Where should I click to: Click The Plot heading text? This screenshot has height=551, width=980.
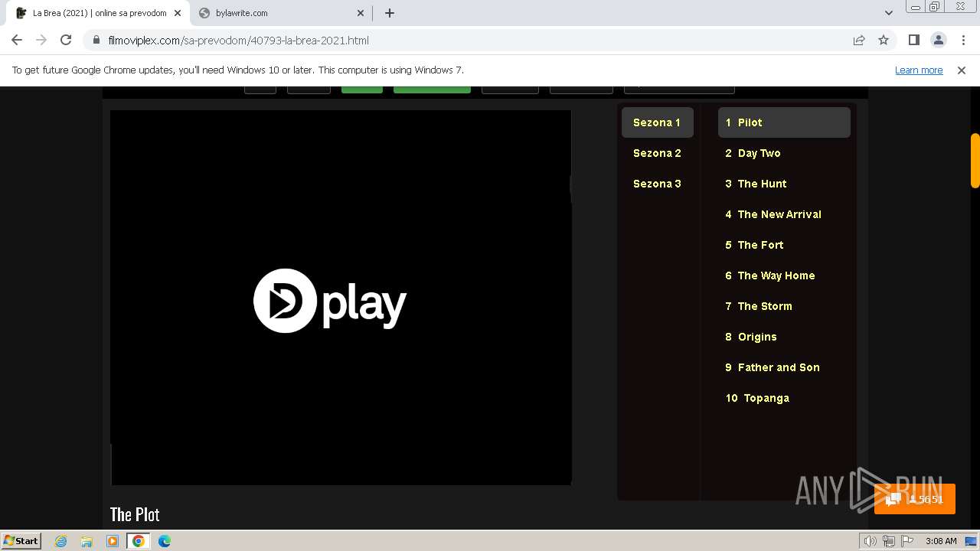[x=135, y=514]
